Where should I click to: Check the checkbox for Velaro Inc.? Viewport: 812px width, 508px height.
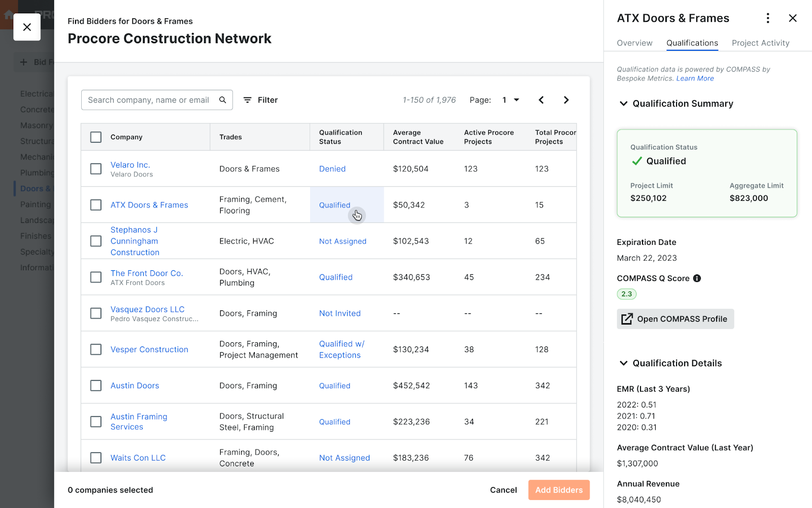point(96,169)
